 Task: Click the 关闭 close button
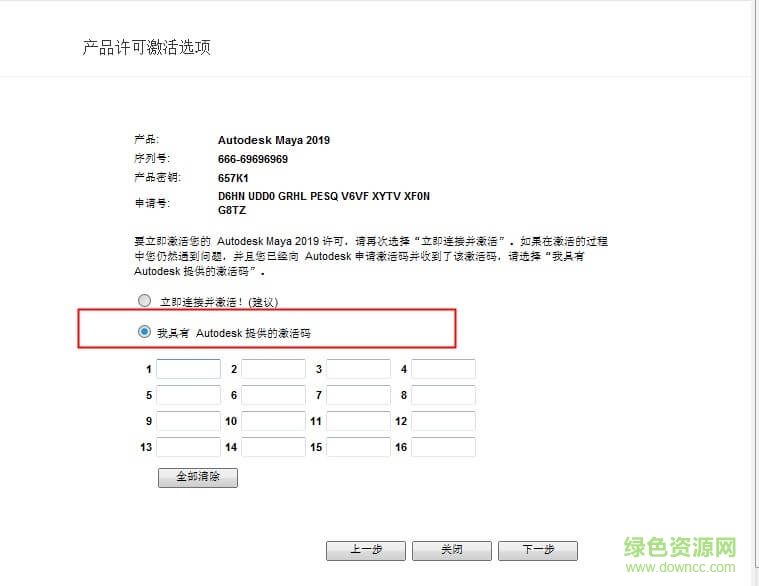tap(452, 550)
